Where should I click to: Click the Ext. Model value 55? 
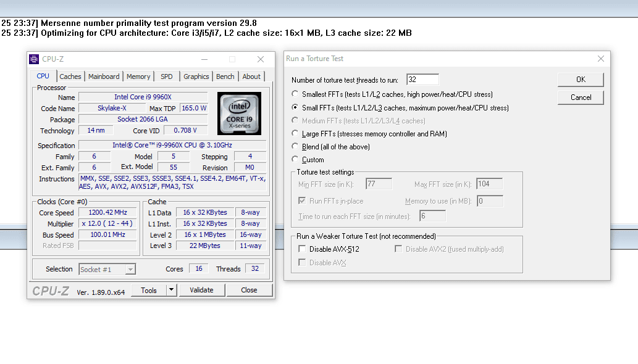174,167
